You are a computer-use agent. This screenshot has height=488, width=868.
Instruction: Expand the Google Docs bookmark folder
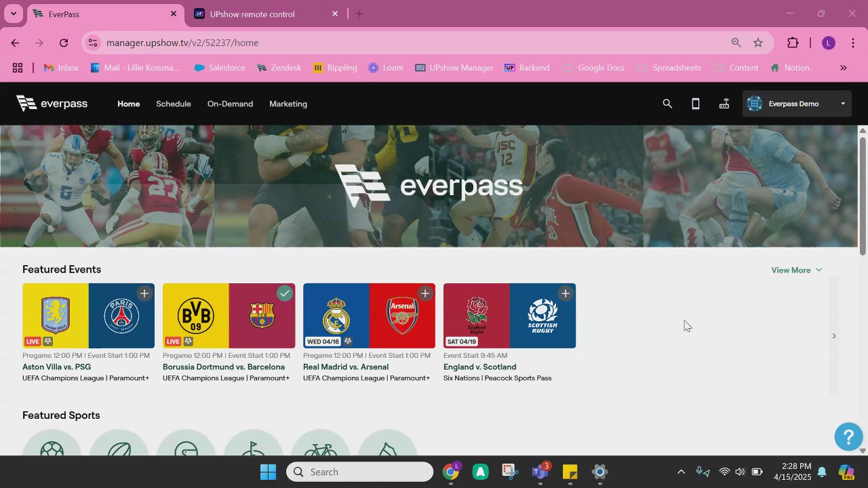click(593, 68)
